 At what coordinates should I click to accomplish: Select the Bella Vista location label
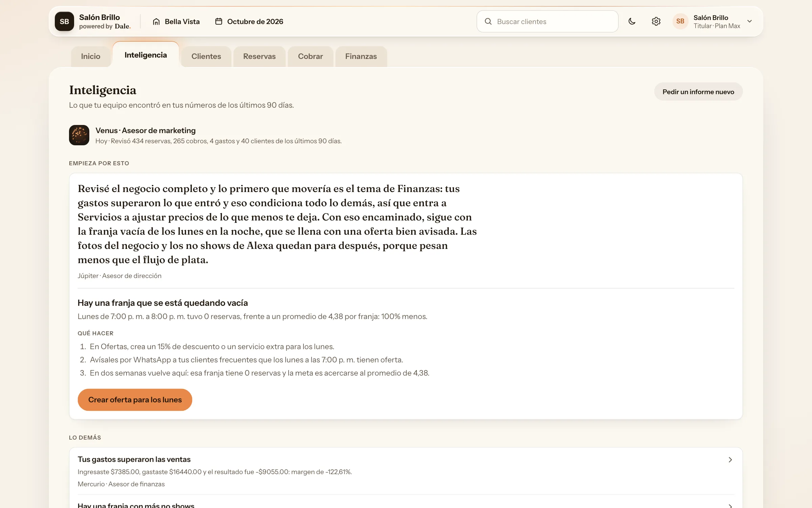182,22
